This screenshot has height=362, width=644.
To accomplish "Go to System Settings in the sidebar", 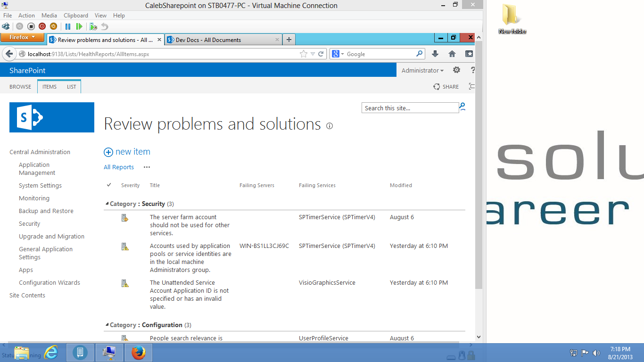I will pos(40,186).
